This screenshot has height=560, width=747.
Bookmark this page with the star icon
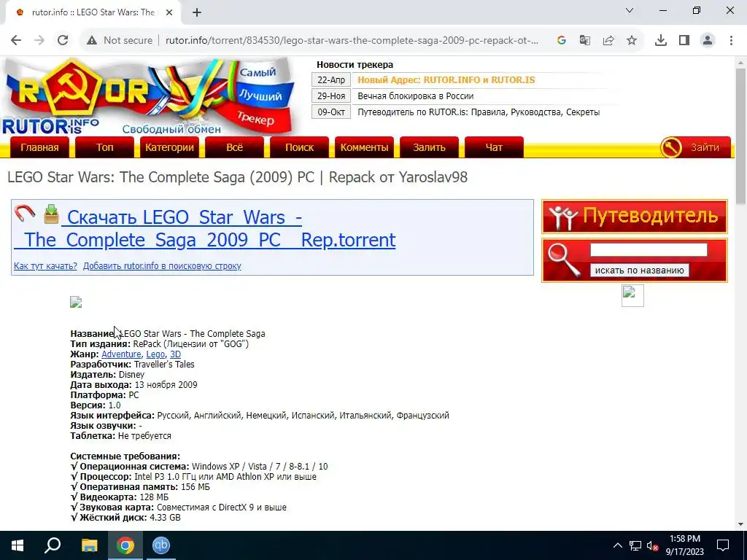(631, 41)
